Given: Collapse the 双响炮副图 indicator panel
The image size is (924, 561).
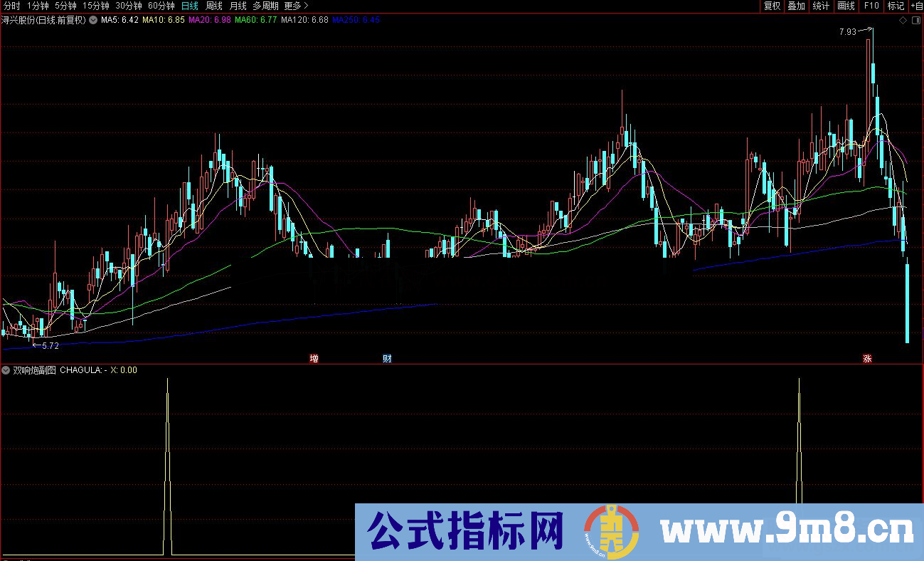Looking at the screenshot, I should tap(6, 370).
